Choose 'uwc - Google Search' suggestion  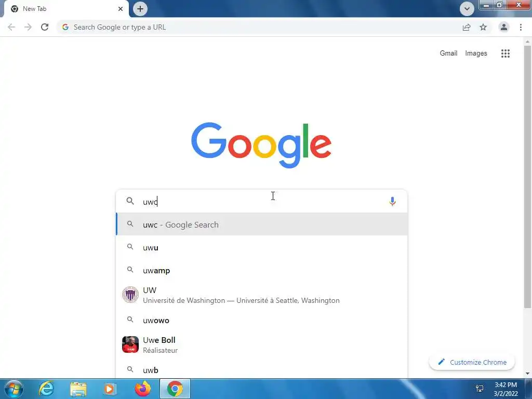click(x=262, y=224)
